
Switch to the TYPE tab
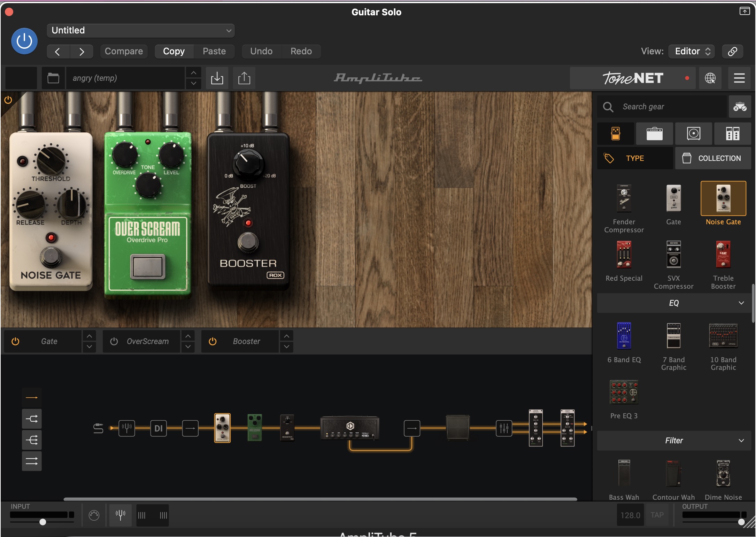635,158
